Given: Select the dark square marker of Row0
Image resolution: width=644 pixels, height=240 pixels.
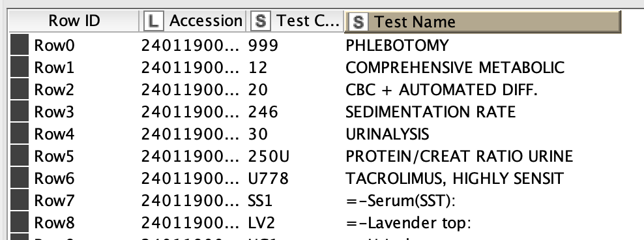Looking at the screenshot, I should 20,45.
